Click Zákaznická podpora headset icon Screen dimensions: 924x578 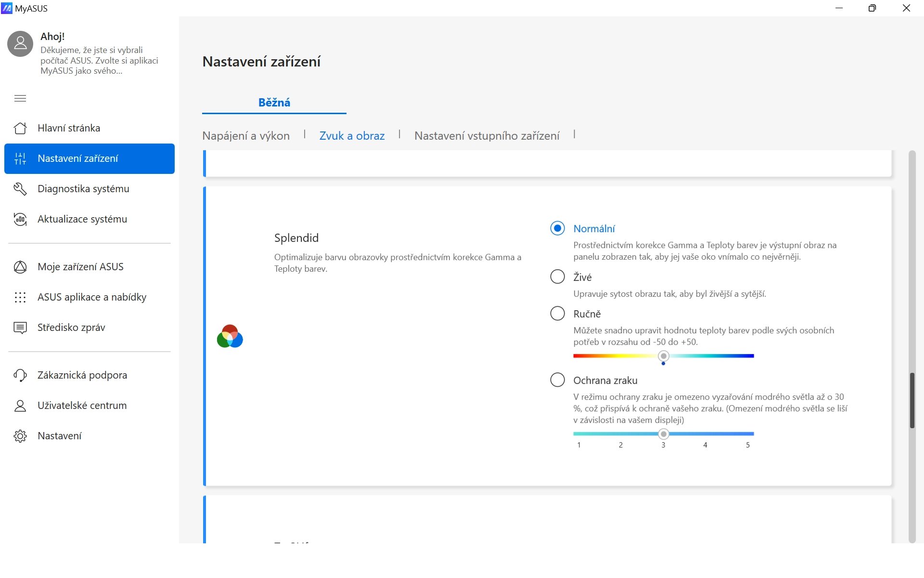coord(20,375)
